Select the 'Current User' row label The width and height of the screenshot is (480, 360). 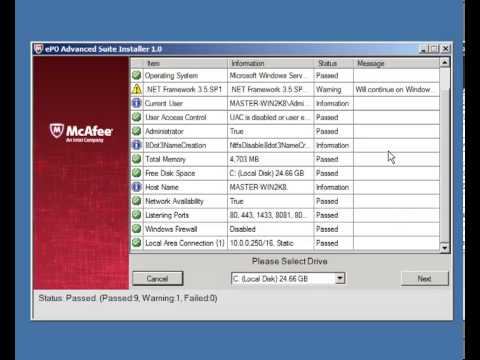[164, 103]
